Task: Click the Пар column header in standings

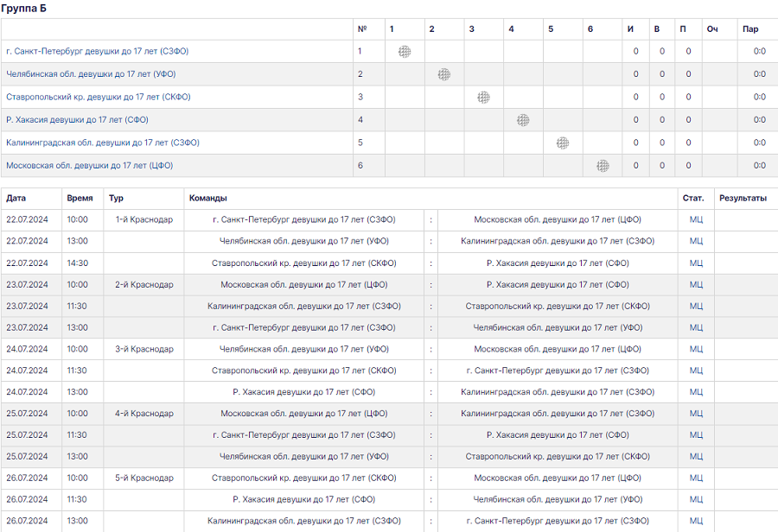Action: coord(750,28)
